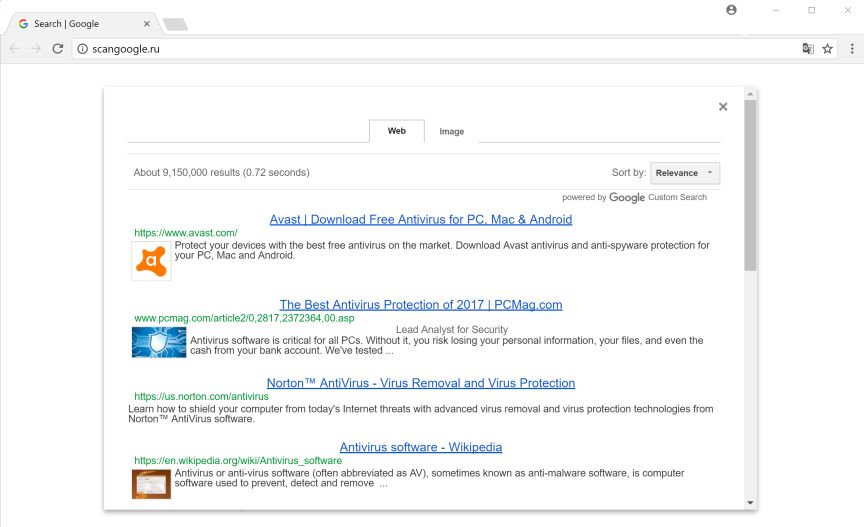Click the https://www.avast.com/ URL
864x527 pixels.
[x=186, y=233]
